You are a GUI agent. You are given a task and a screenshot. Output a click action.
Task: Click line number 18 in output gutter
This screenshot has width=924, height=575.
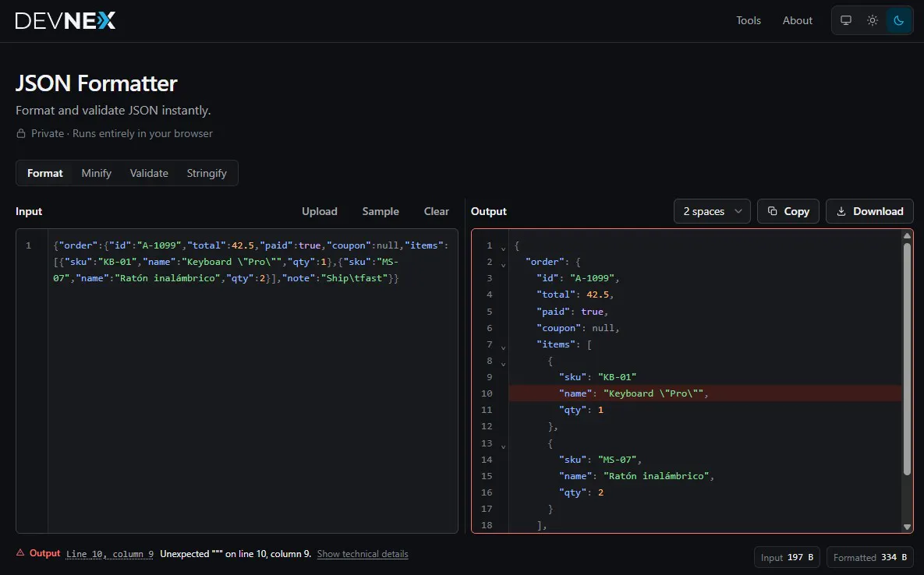click(x=486, y=525)
